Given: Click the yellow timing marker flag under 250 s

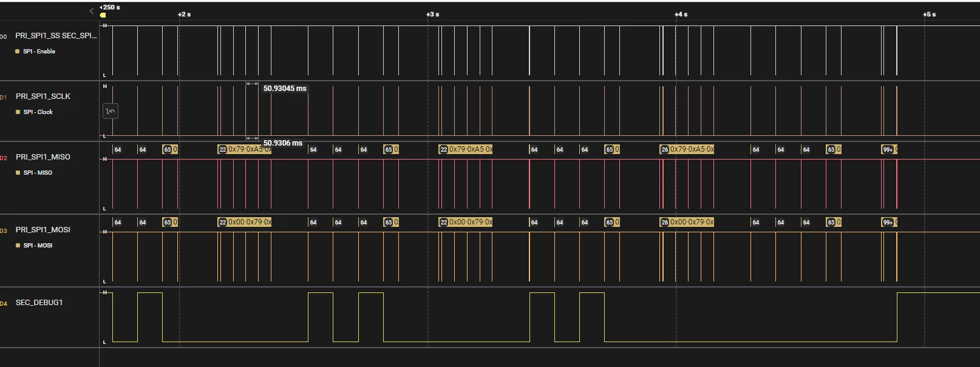Looking at the screenshot, I should point(103,15).
